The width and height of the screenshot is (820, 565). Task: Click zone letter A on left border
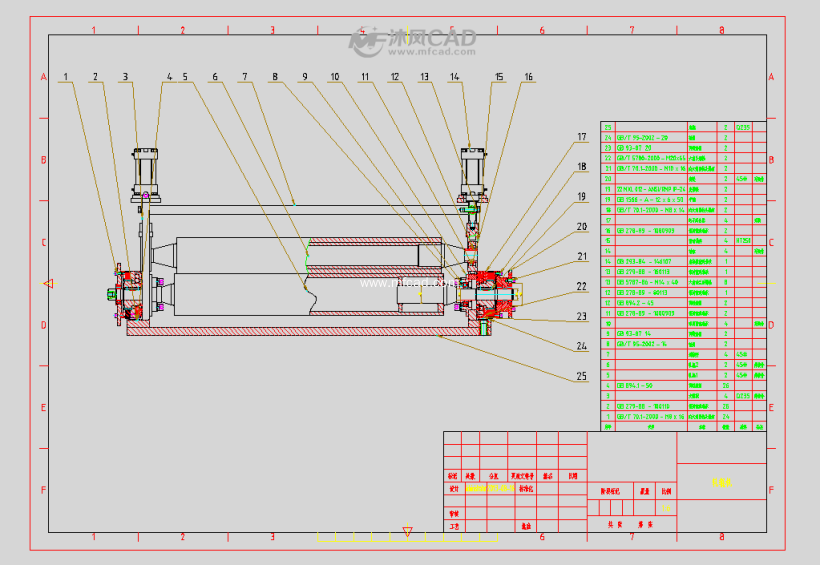click(x=43, y=77)
